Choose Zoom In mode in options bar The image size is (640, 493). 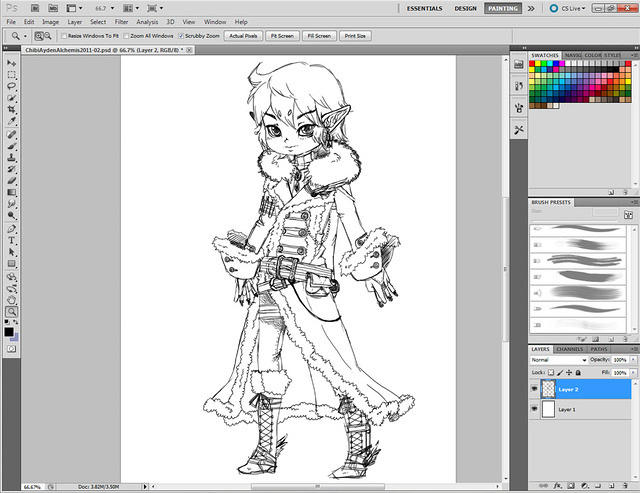39,36
